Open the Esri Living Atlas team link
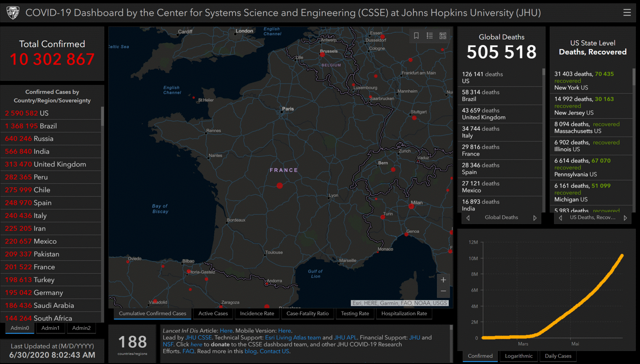This screenshot has width=640, height=364. coord(293,338)
